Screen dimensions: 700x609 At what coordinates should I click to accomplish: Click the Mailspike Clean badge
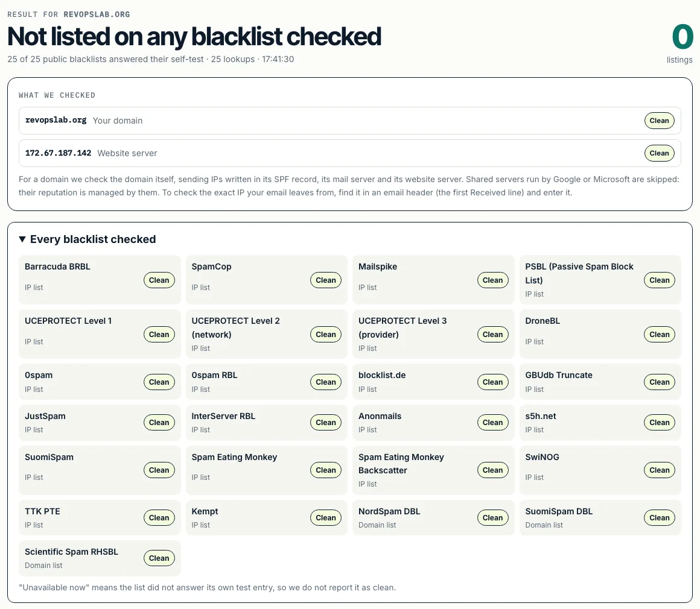(492, 280)
